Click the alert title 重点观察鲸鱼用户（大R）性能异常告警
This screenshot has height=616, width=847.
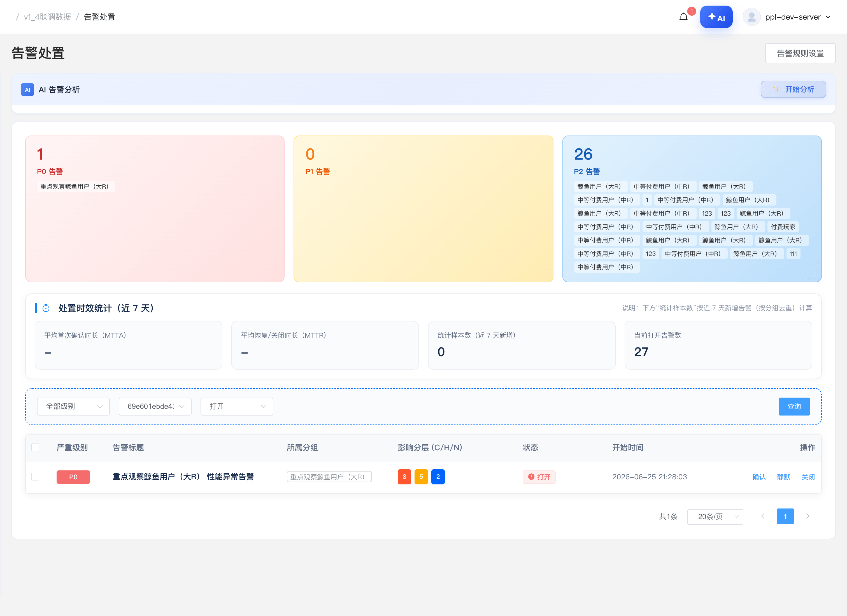[x=183, y=477]
